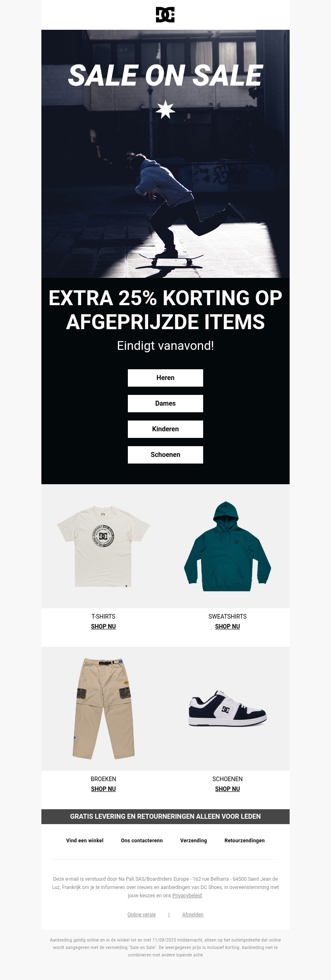
Task: Click SHOP NU under Sweatshirts
Action: click(x=228, y=626)
